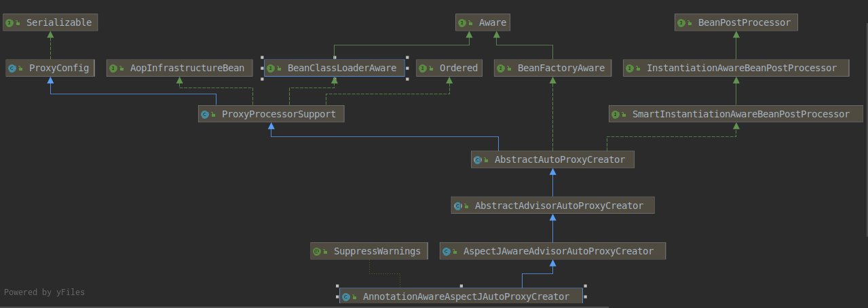
Task: Select the AnnotationAwareAspectJAutoProxyCreator node label
Action: pyautogui.click(x=466, y=297)
